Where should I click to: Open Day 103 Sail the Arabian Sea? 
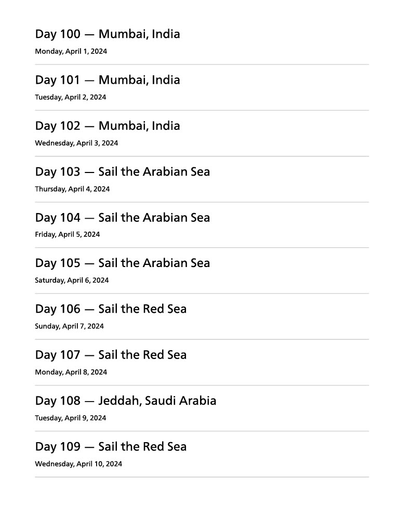click(123, 171)
